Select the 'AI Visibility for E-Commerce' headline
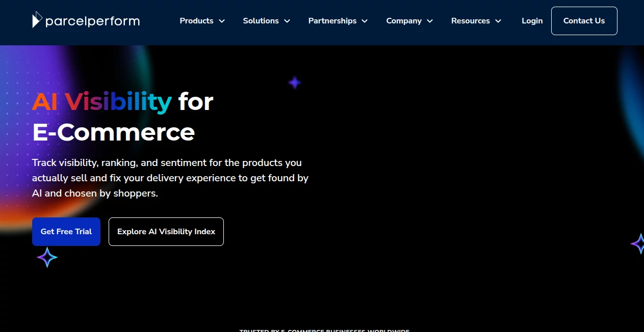This screenshot has width=644, height=332. [123, 117]
